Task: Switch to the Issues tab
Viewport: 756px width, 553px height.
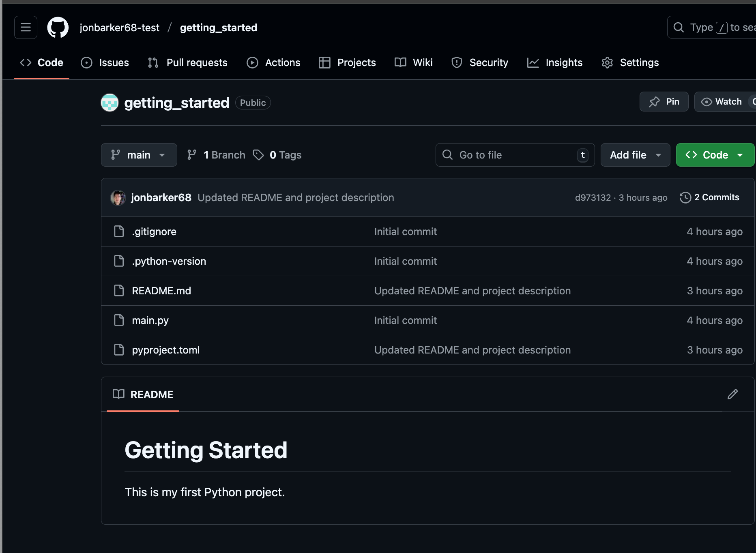Action: [x=105, y=62]
